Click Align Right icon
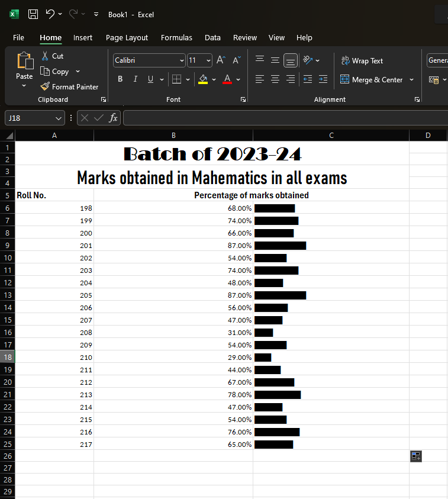Screen dimensions: 448x499 (291, 79)
